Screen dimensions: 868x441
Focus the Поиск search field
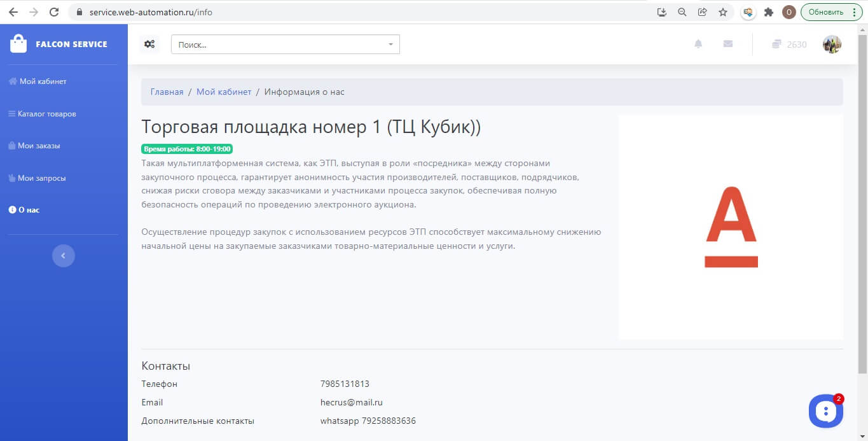point(286,45)
